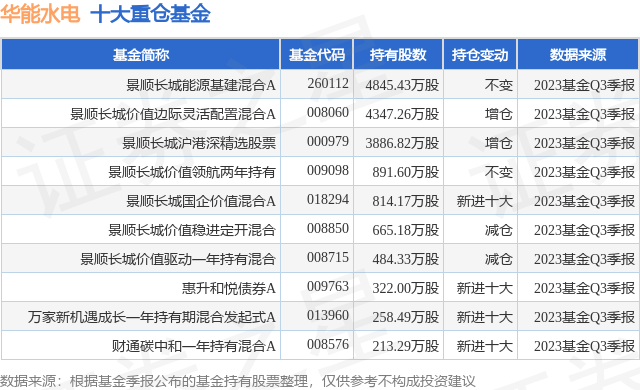Select fund 景顺长城价值稳进定开混合
Screen dimensions: 640x390
(x=192, y=230)
